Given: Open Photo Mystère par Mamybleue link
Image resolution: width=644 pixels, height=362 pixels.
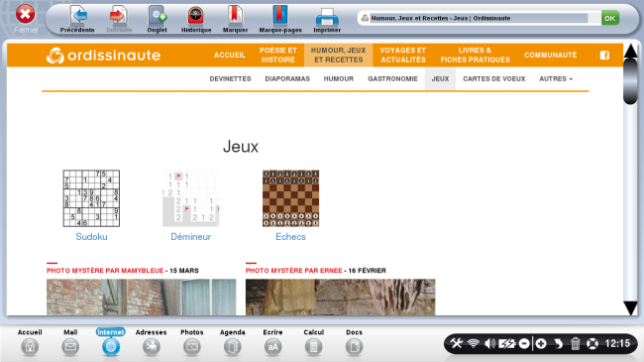Looking at the screenshot, I should point(105,271).
